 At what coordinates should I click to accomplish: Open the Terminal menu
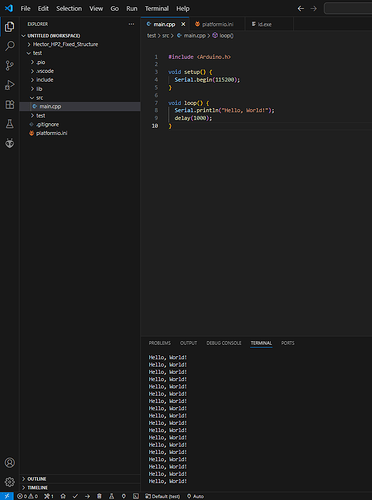(157, 9)
